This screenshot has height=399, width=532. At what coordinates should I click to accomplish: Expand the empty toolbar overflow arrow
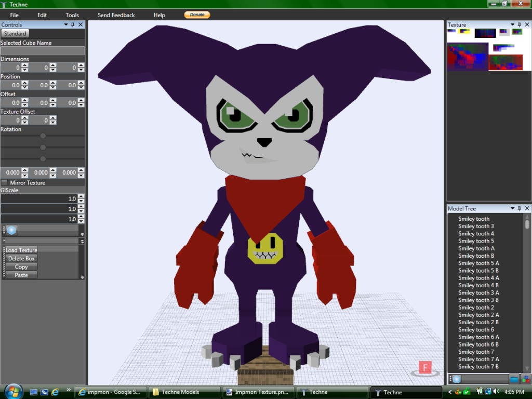coord(82,241)
